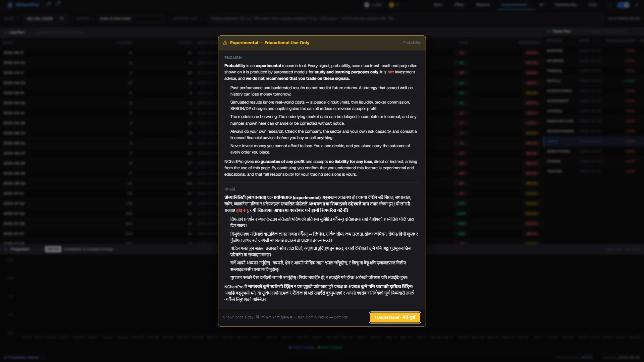Click the 'I Understand · मैले बुझें' button
This screenshot has height=362, width=644.
[x=395, y=317]
